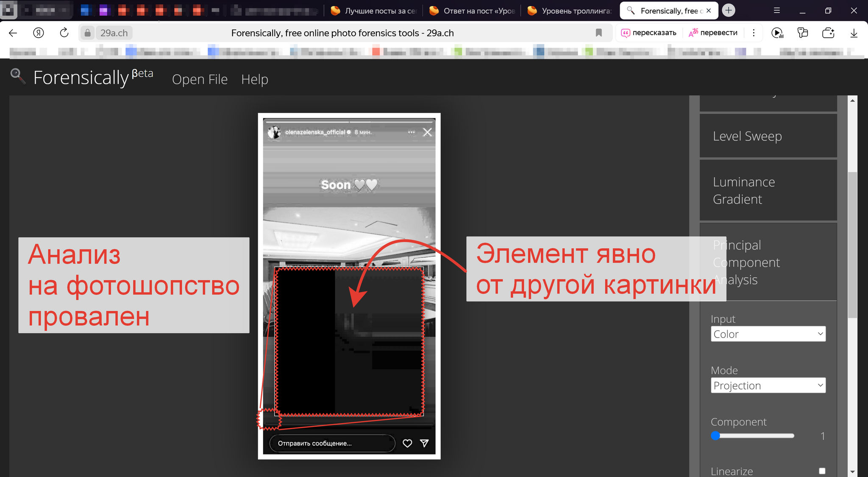Click the Component slider handle
868x477 pixels.
(715, 436)
